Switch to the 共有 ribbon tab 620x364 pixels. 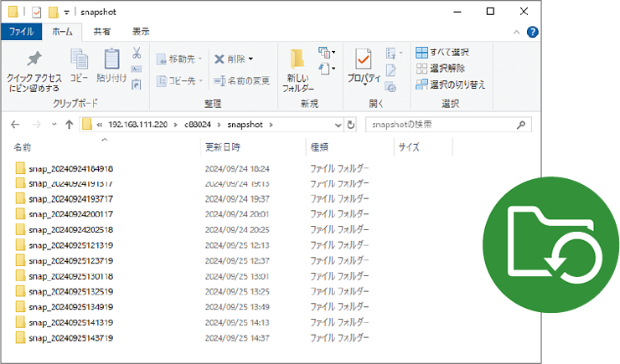(101, 32)
